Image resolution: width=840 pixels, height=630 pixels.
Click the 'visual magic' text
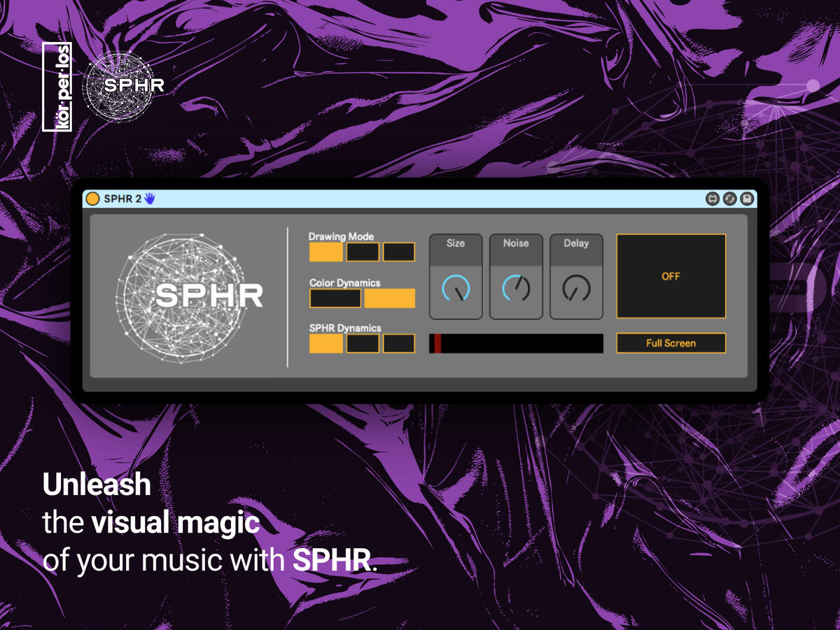[176, 523]
